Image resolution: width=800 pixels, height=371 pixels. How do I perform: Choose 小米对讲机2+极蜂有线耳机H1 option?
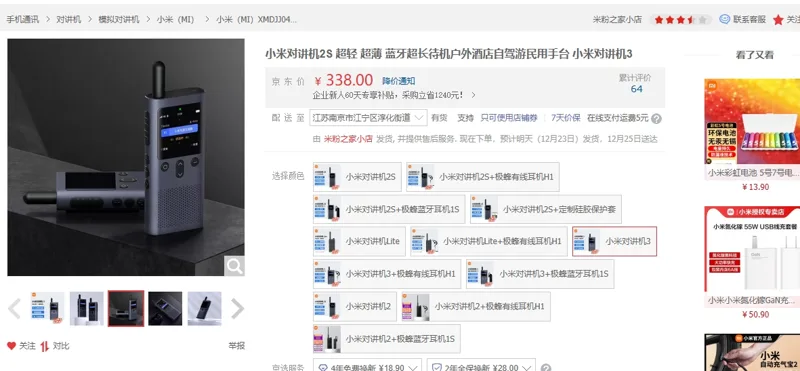coord(476,306)
